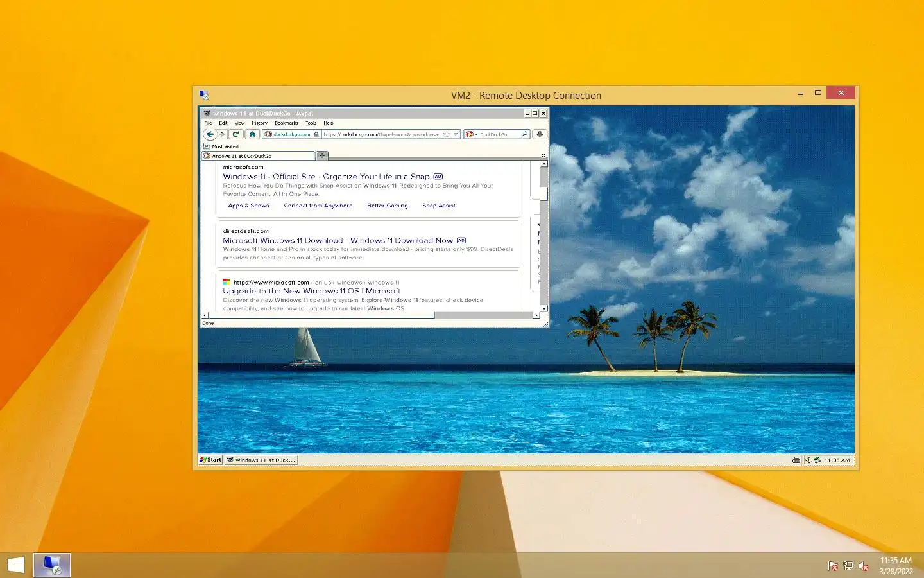
Task: Open a new tab with the plus button
Action: click(322, 155)
